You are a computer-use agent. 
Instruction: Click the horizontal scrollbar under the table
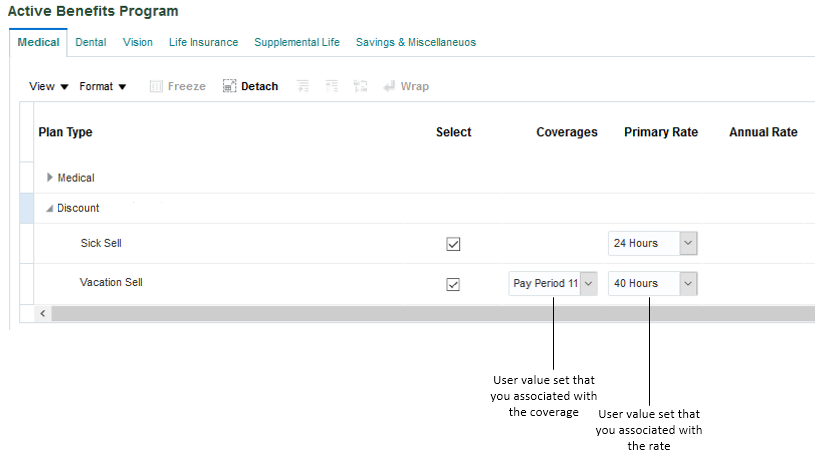[x=430, y=314]
